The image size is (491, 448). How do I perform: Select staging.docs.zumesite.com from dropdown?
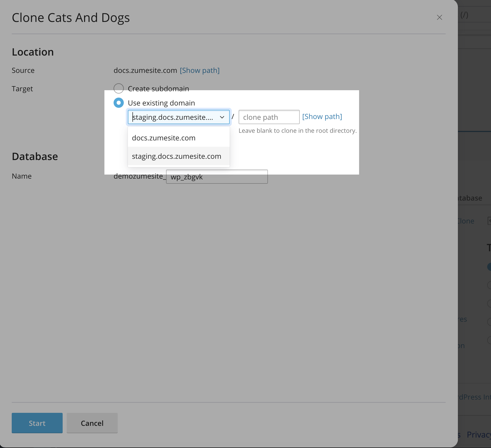pos(176,156)
